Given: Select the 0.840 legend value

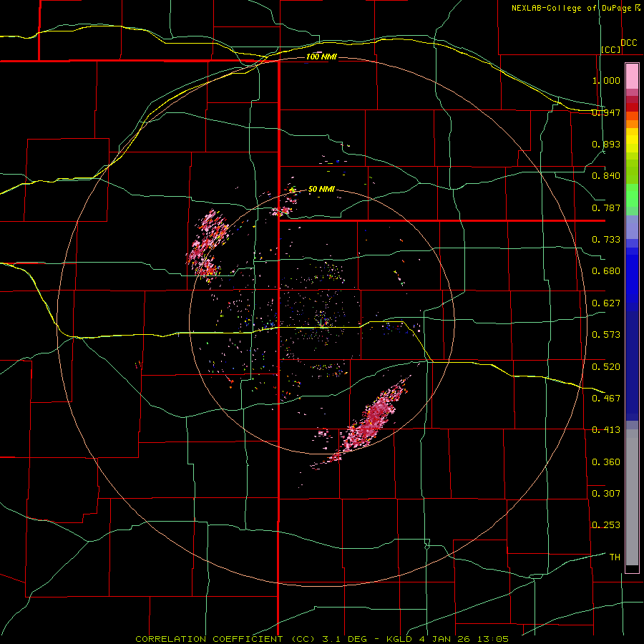Looking at the screenshot, I should click(606, 176).
